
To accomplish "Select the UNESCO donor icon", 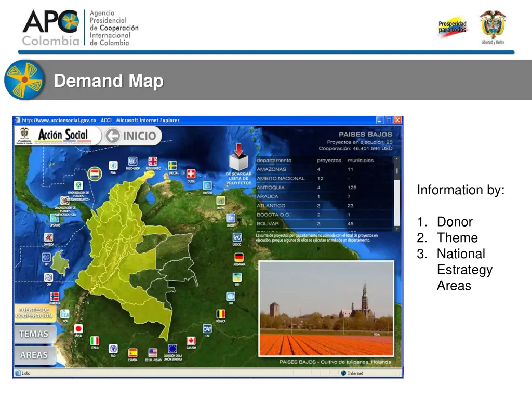I will click(207, 185).
